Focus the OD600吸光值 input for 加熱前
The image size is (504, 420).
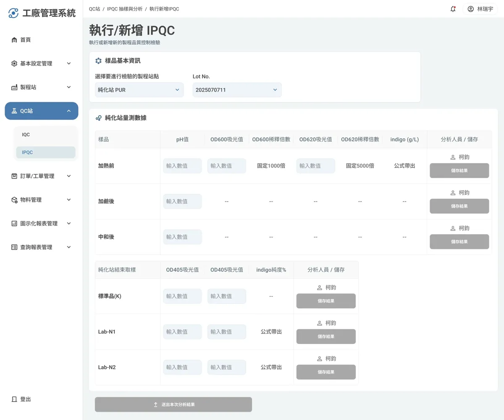pos(227,166)
